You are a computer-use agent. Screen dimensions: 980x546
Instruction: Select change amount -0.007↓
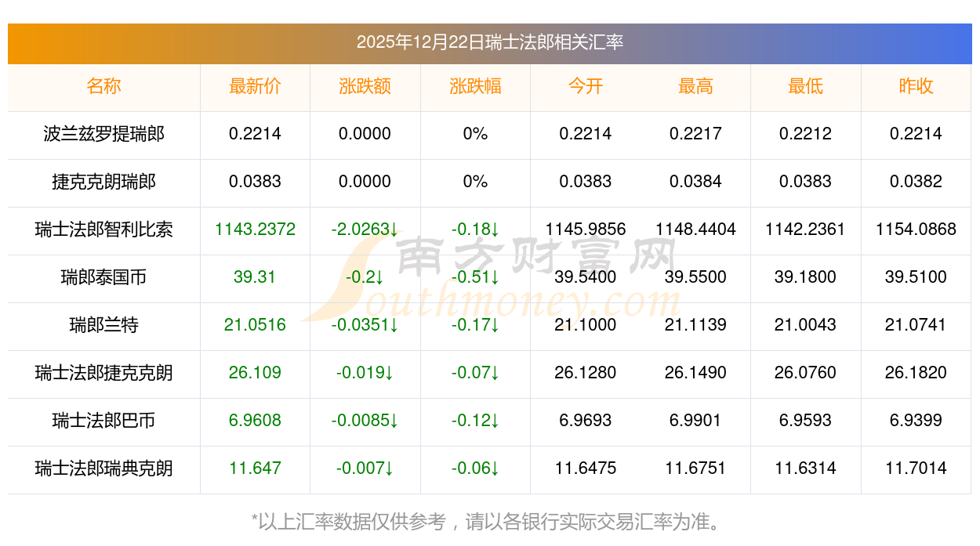tap(365, 468)
